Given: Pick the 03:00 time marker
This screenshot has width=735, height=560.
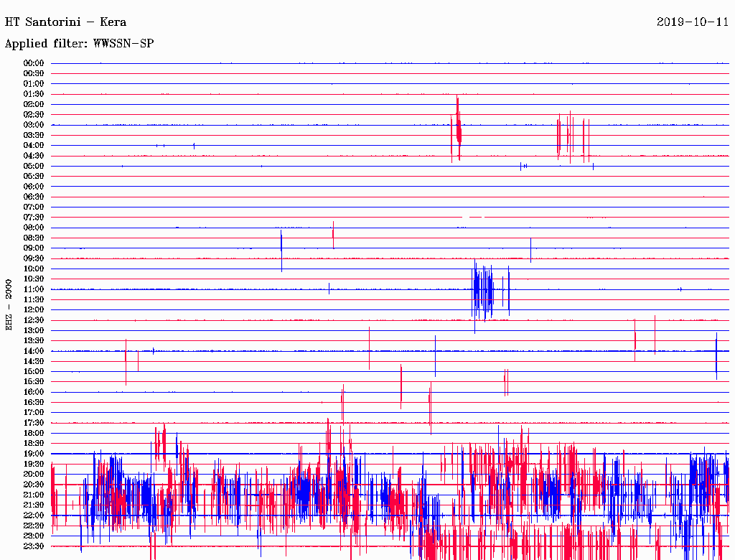Looking at the screenshot, I should (x=34, y=125).
